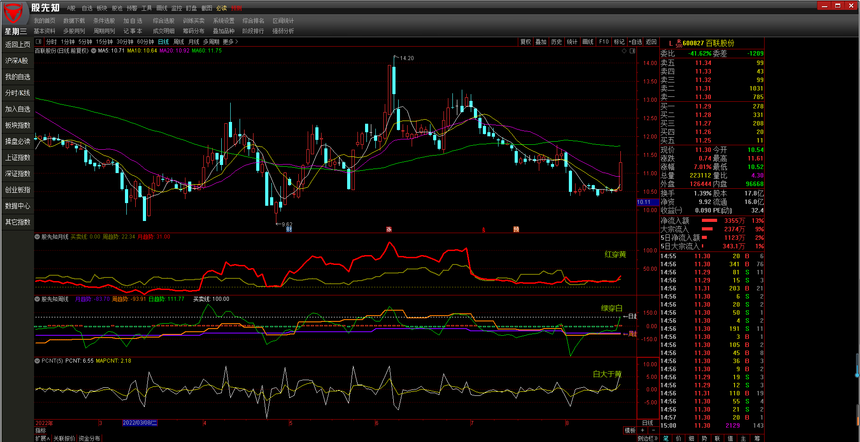
Task: Open the 监控 top menu
Action: pos(177,8)
